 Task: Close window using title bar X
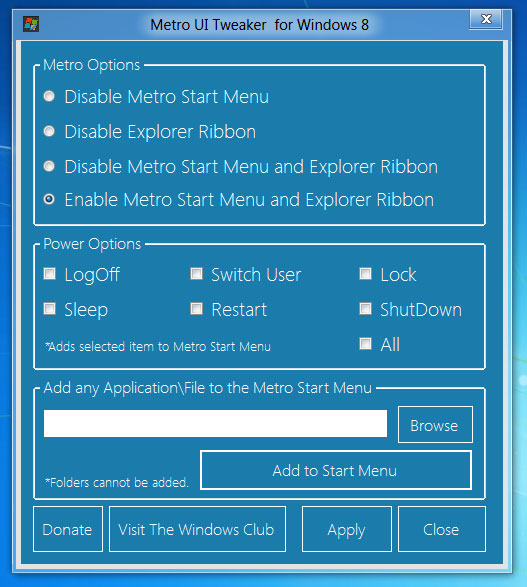[x=486, y=19]
